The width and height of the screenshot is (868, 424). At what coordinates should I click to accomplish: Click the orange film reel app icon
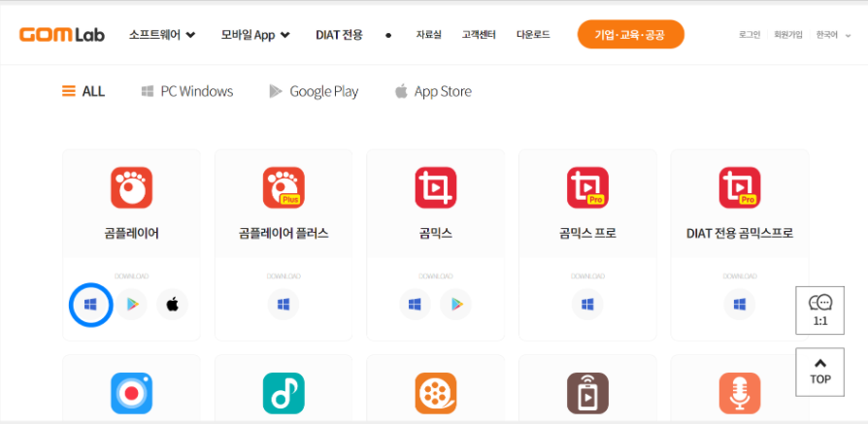pos(436,393)
